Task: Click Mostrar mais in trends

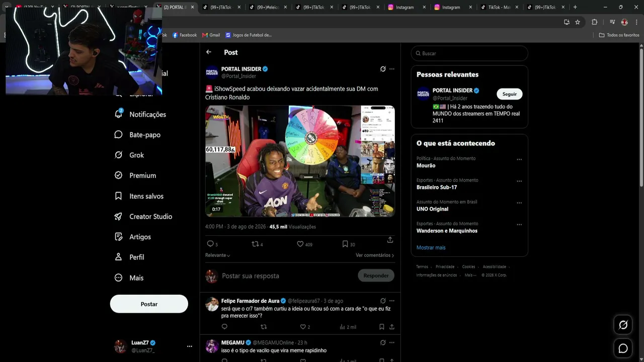Action: [431, 247]
